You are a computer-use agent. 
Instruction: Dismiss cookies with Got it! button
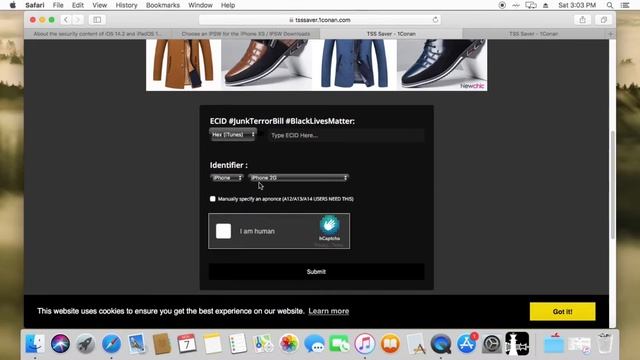pyautogui.click(x=562, y=311)
